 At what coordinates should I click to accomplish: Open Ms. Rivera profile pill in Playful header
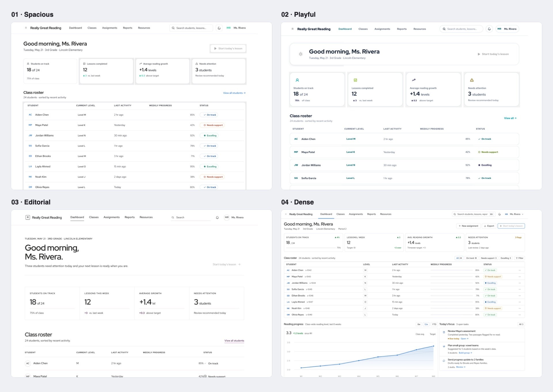(507, 29)
